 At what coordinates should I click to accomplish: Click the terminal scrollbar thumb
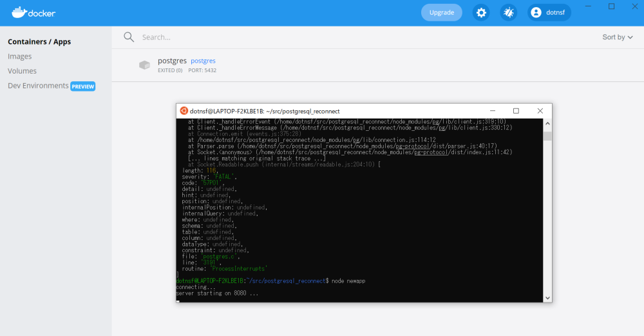click(547, 136)
